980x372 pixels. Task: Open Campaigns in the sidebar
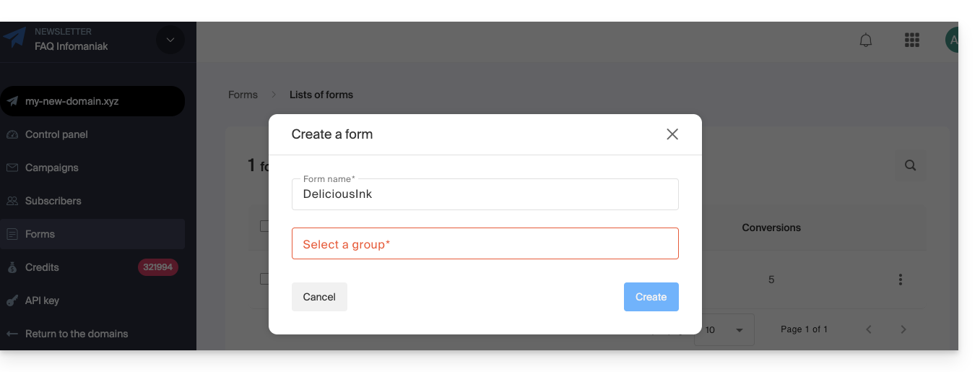(51, 168)
